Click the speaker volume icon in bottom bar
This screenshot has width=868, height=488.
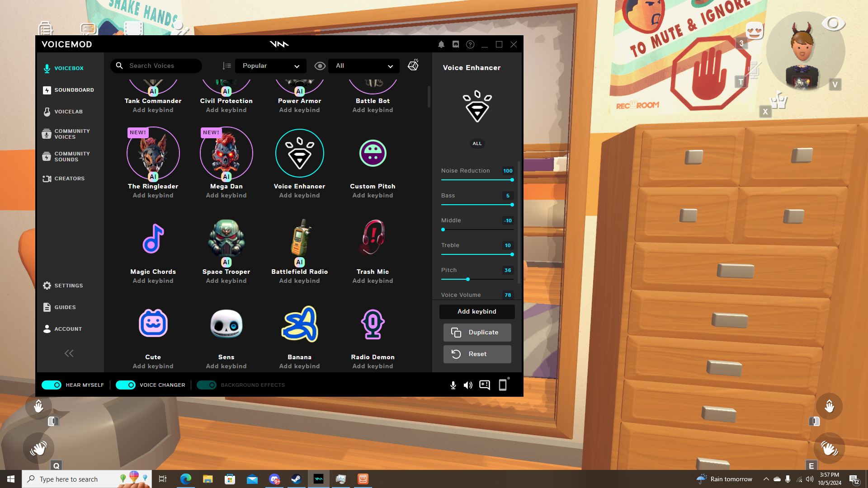click(468, 385)
